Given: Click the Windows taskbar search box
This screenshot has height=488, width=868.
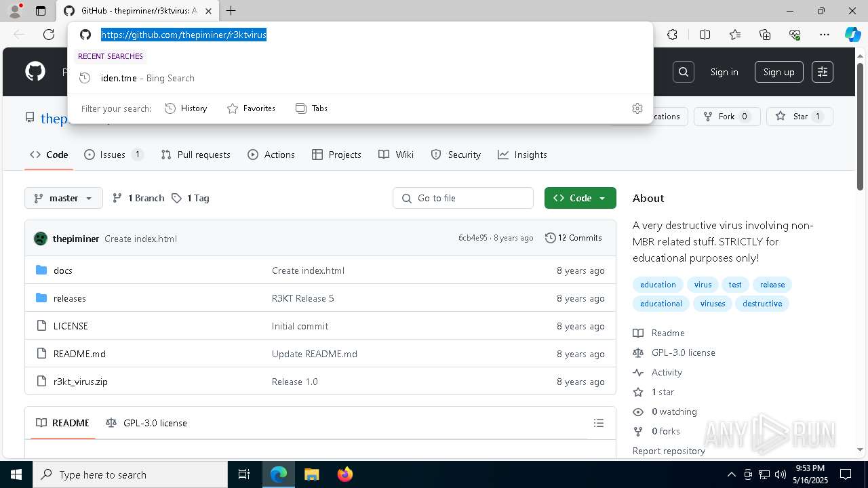Looking at the screenshot, I should point(130,474).
